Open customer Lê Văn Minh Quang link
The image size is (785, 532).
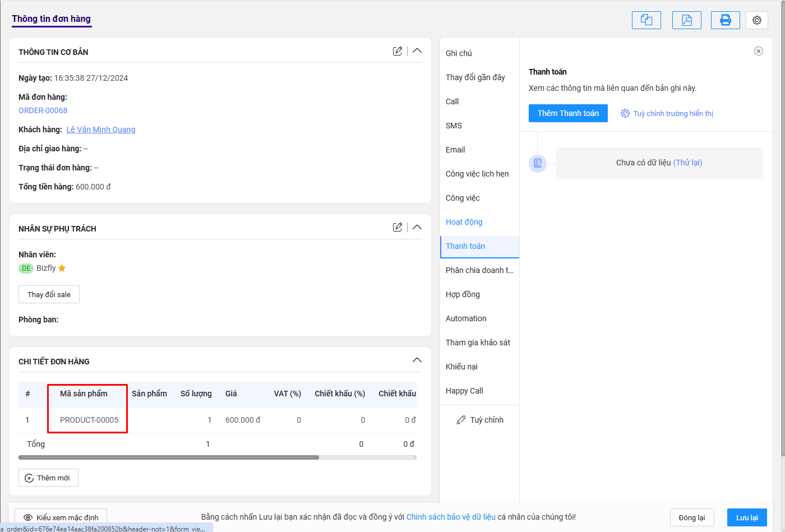pos(101,129)
